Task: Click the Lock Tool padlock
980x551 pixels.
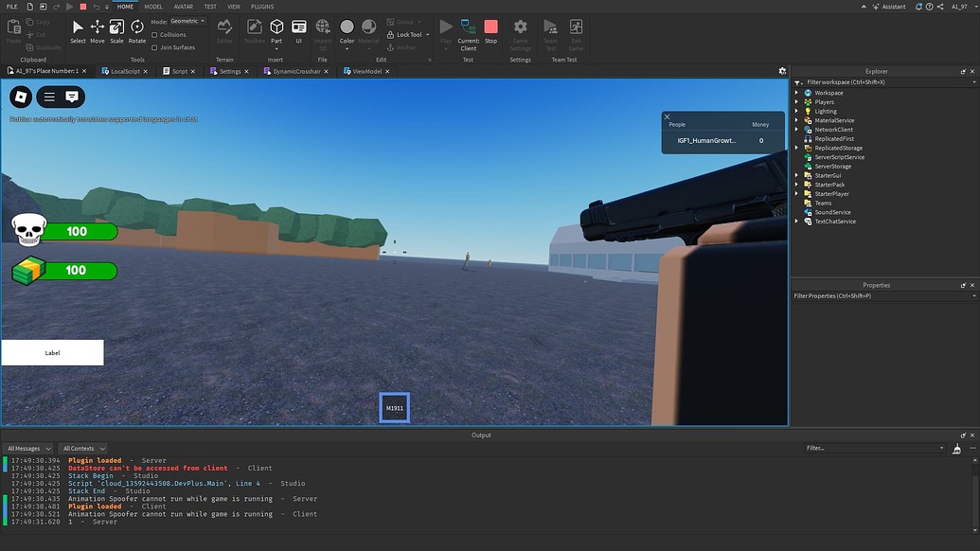Action: [x=391, y=35]
